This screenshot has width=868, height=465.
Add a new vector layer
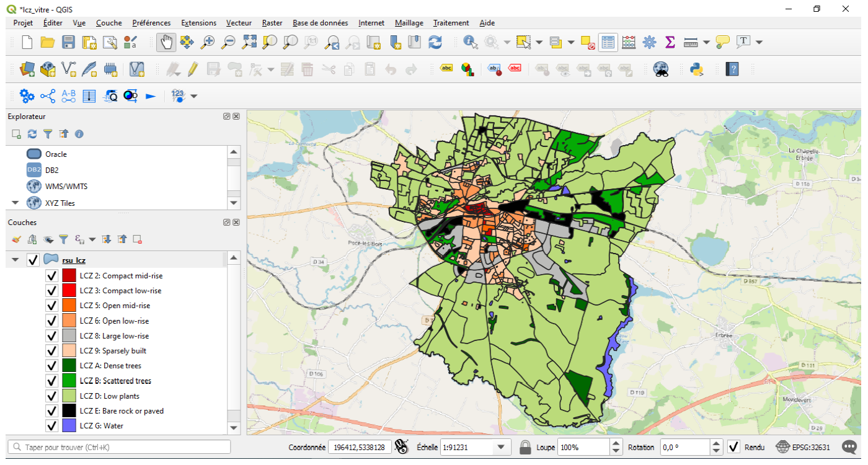68,69
